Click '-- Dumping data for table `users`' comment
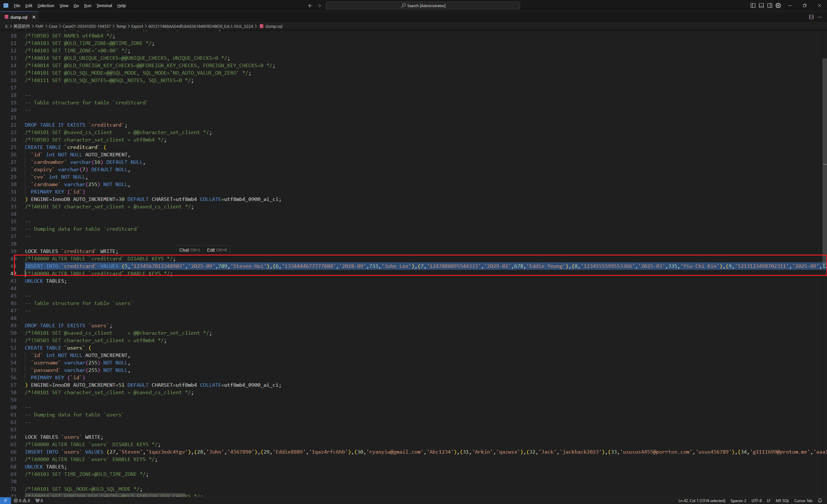827x504 pixels. tap(74, 415)
